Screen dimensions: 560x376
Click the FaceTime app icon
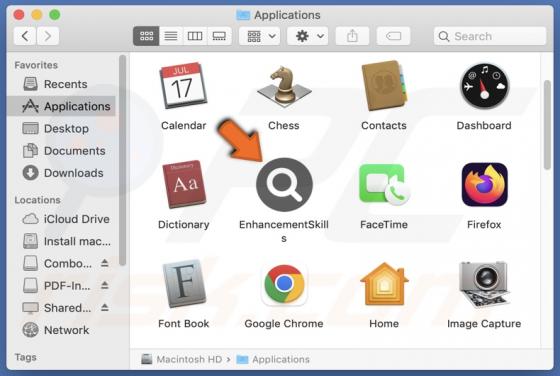pyautogui.click(x=384, y=184)
